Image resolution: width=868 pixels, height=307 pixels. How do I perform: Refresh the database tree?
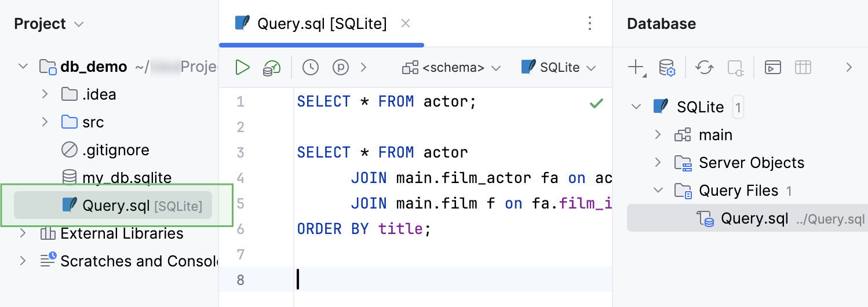704,68
